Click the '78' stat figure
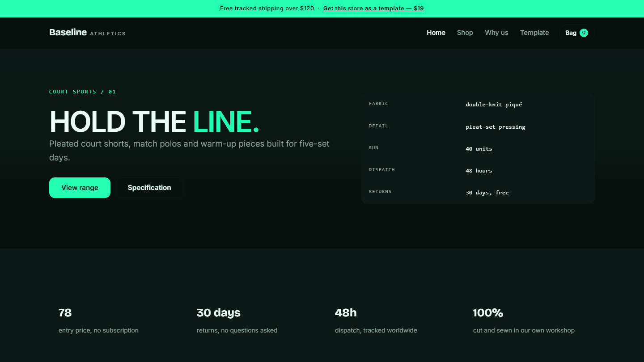This screenshot has height=362, width=644. [x=65, y=313]
